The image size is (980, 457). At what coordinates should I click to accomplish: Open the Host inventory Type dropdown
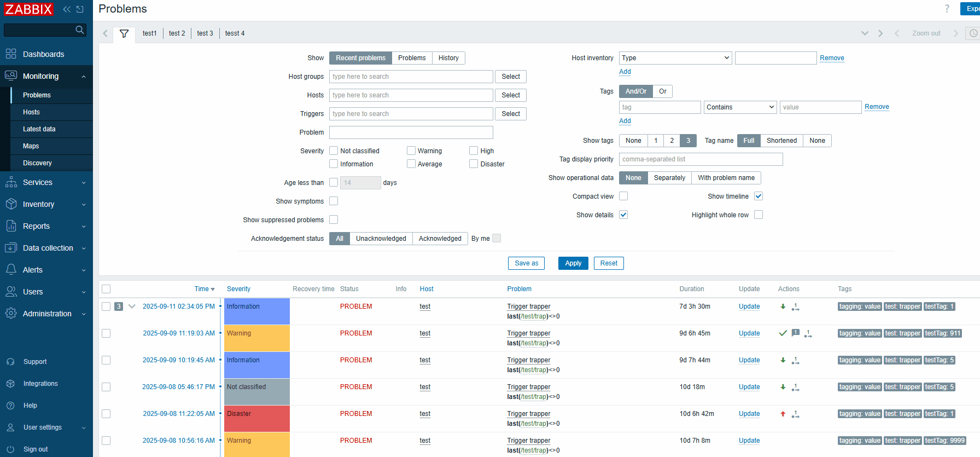pos(675,58)
